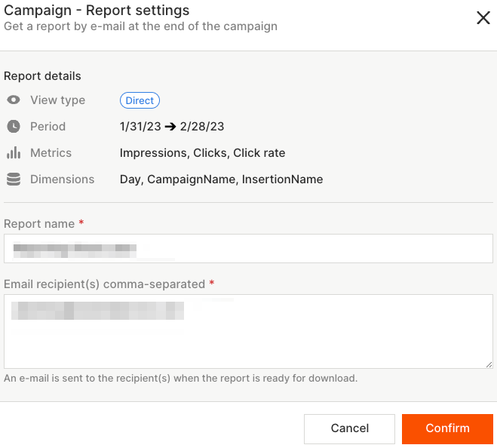Click the arrow between the period dates
This screenshot has width=497, height=448.
pyautogui.click(x=170, y=127)
